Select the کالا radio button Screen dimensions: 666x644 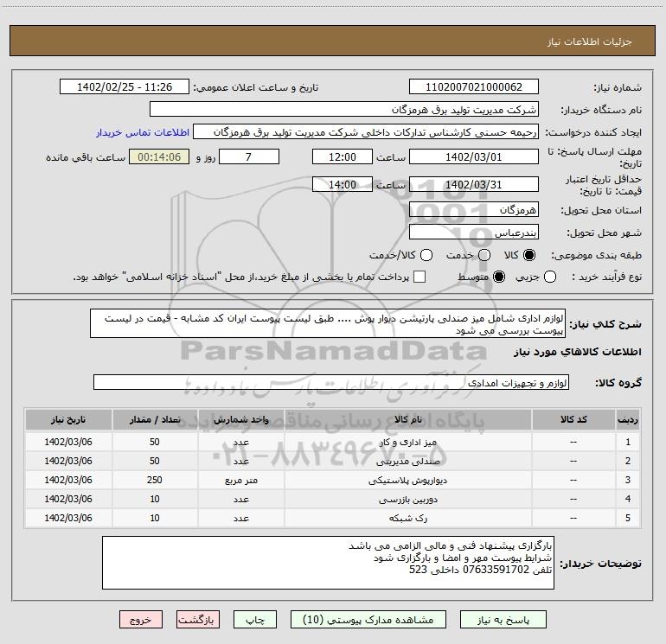click(x=529, y=255)
